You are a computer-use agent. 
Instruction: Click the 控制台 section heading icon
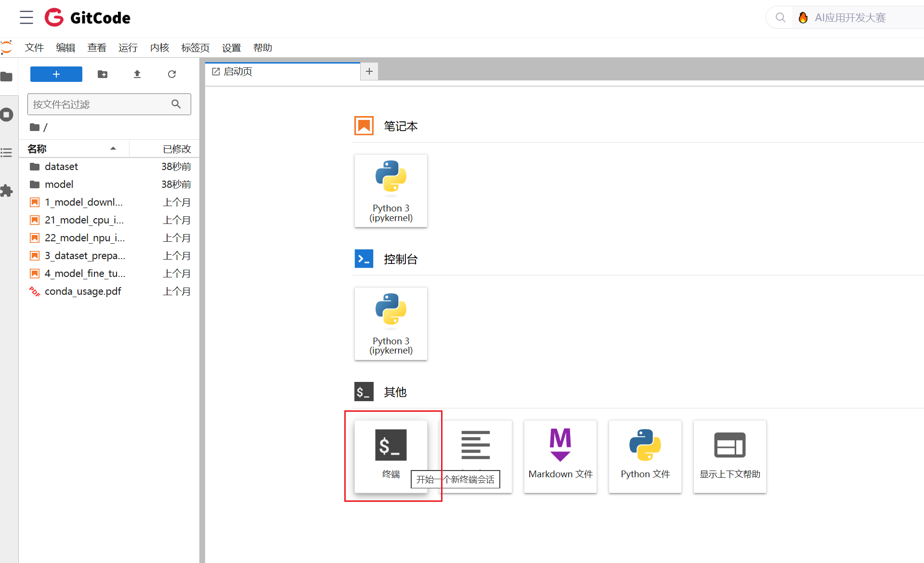click(x=364, y=259)
